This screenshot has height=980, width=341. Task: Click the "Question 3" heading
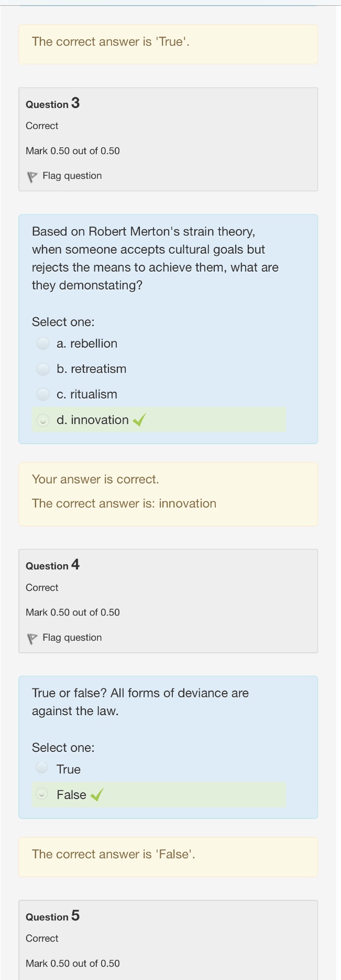click(x=52, y=103)
